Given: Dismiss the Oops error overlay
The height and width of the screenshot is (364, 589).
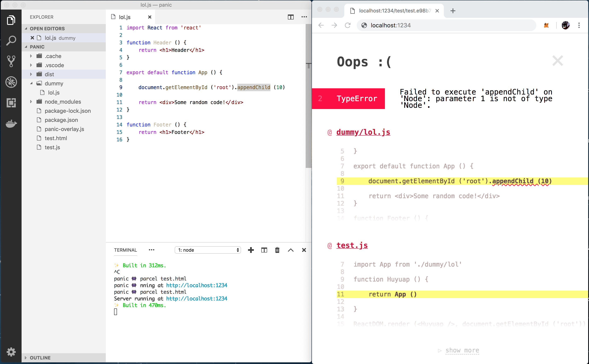Looking at the screenshot, I should (x=557, y=61).
